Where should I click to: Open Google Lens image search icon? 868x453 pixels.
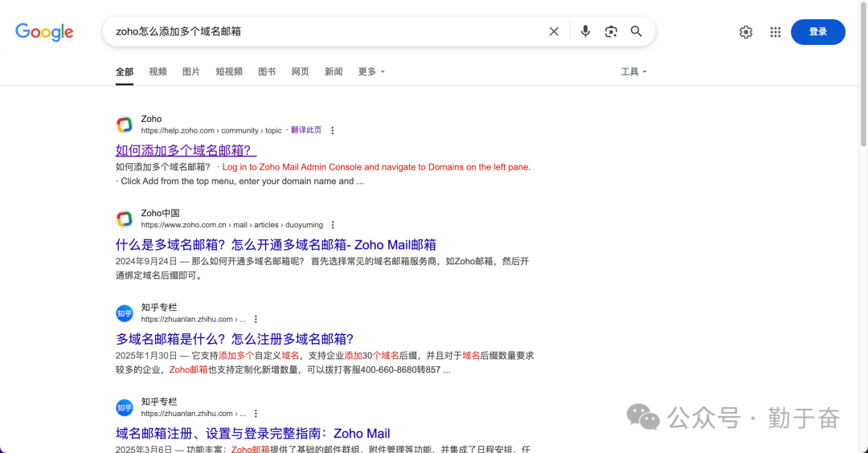coord(611,31)
